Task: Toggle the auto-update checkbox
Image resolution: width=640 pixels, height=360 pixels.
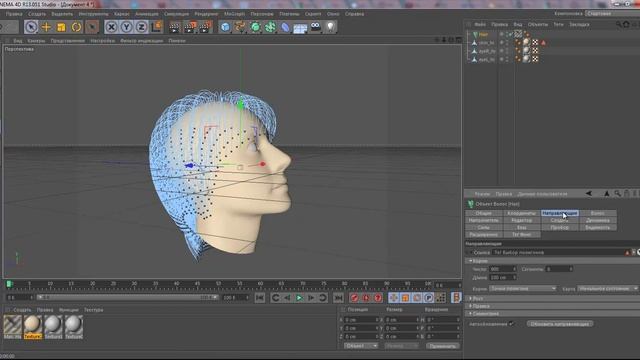Action: coord(511,324)
